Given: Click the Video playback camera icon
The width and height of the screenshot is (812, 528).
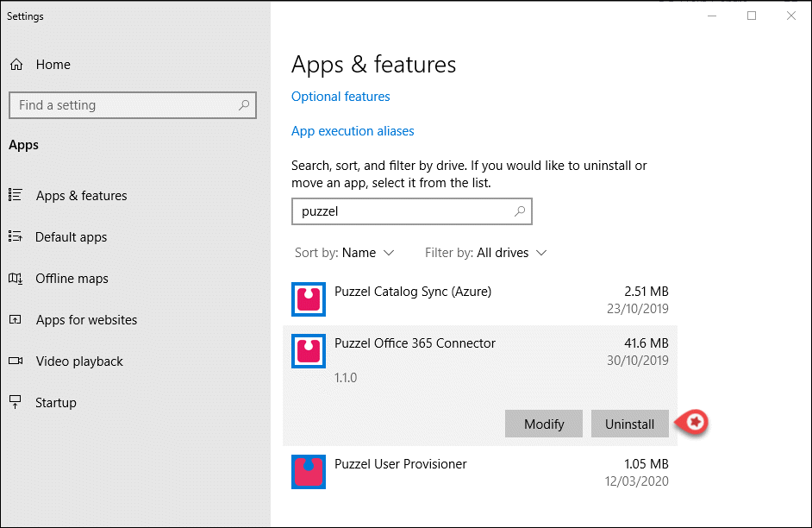Looking at the screenshot, I should (x=16, y=361).
